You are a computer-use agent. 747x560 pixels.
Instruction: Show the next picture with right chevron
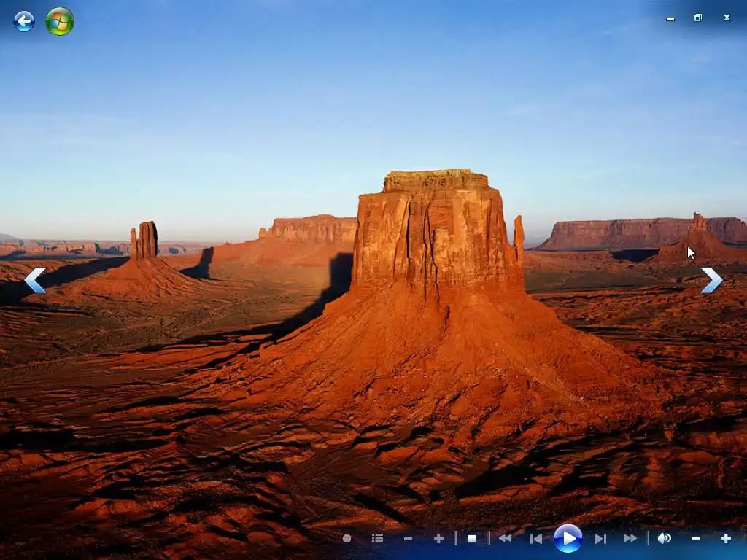click(x=712, y=280)
